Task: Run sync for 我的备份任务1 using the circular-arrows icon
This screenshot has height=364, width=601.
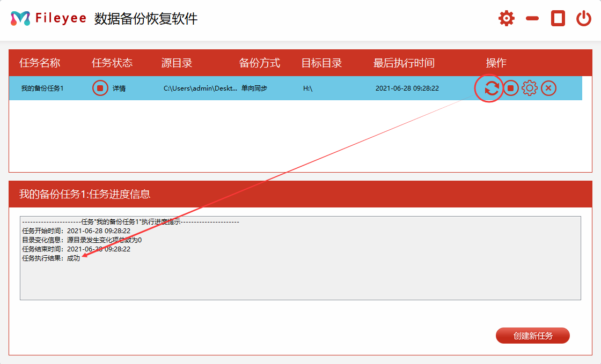Action: pyautogui.click(x=492, y=88)
